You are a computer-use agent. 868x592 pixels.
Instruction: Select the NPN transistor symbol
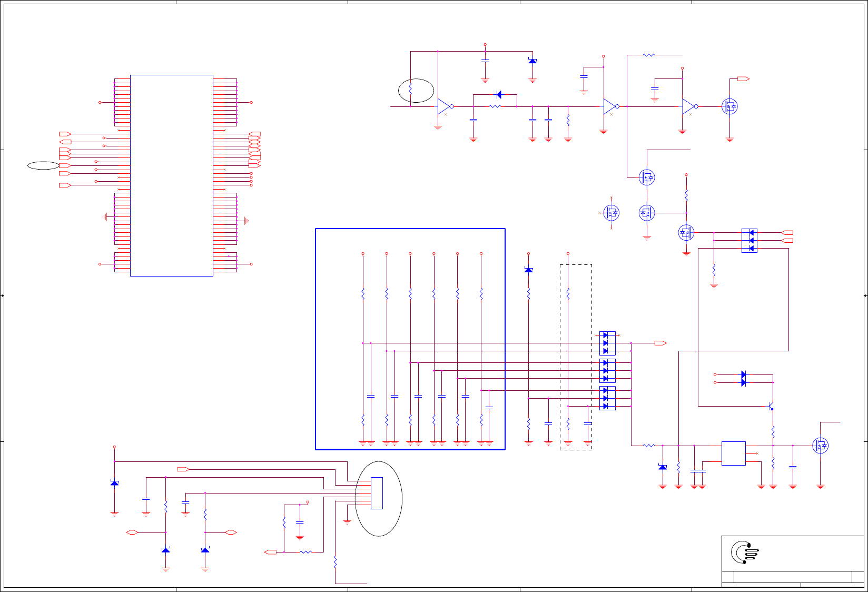coord(771,407)
